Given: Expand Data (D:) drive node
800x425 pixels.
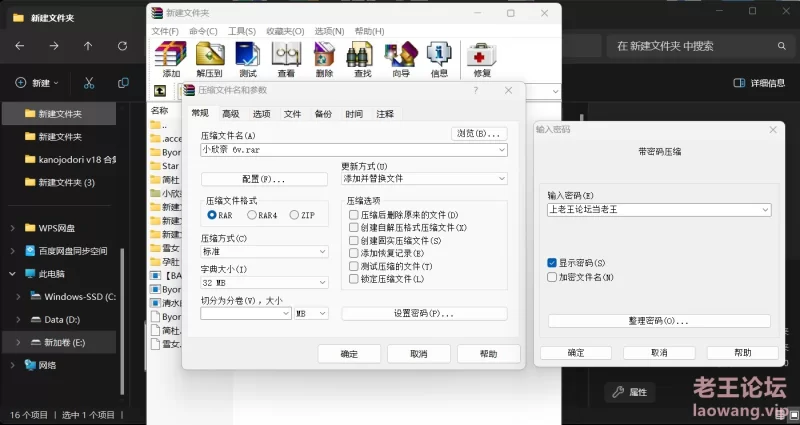Looking at the screenshot, I should [x=18, y=320].
